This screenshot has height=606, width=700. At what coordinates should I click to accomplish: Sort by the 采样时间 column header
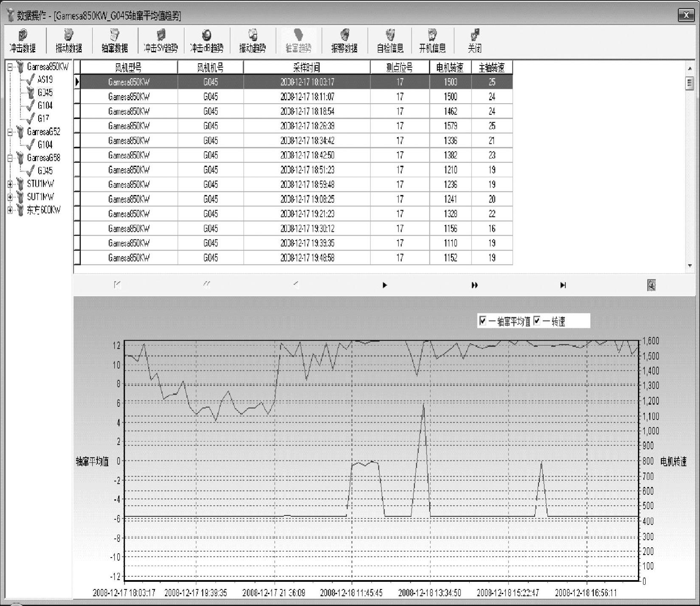point(307,67)
